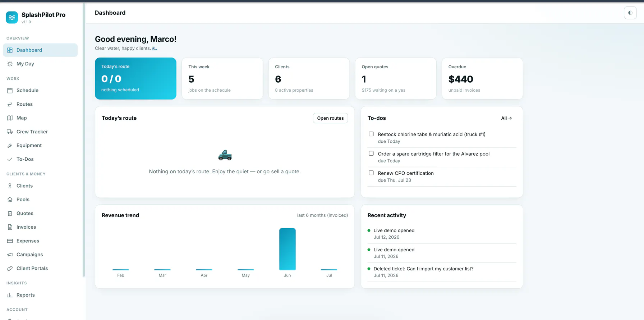Click the Client Portals link icon
Screen dimensions: 644x320
[x=10, y=268]
